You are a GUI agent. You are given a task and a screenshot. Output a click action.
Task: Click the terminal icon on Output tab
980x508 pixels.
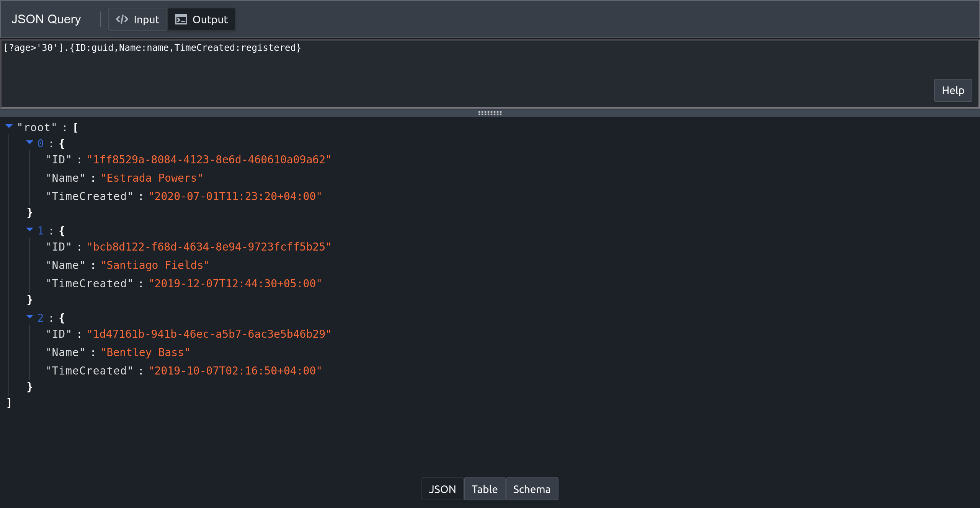tap(181, 19)
